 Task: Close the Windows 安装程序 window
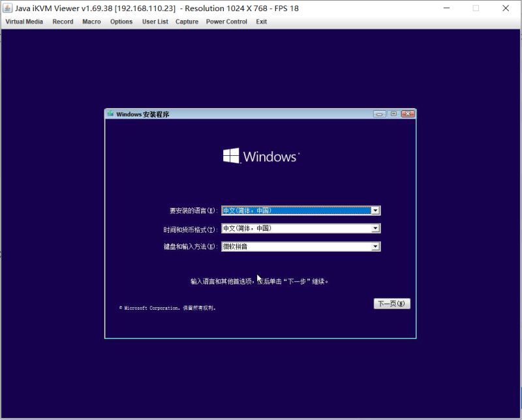coord(408,113)
